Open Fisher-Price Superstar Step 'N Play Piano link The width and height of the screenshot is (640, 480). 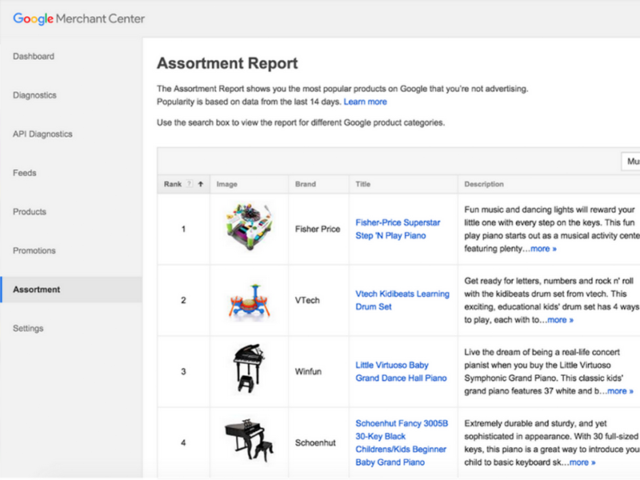pos(398,229)
